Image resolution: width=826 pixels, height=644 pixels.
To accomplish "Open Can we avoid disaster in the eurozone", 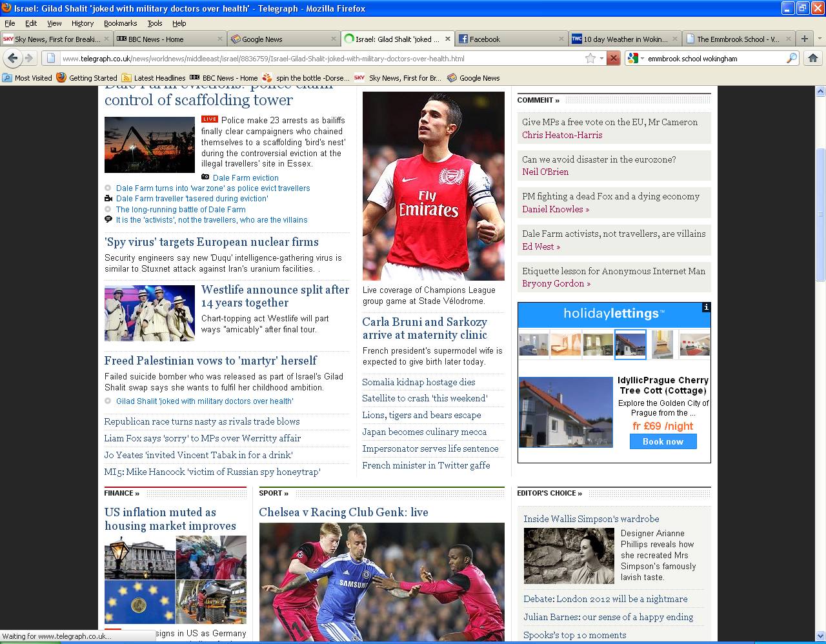I will point(599,159).
